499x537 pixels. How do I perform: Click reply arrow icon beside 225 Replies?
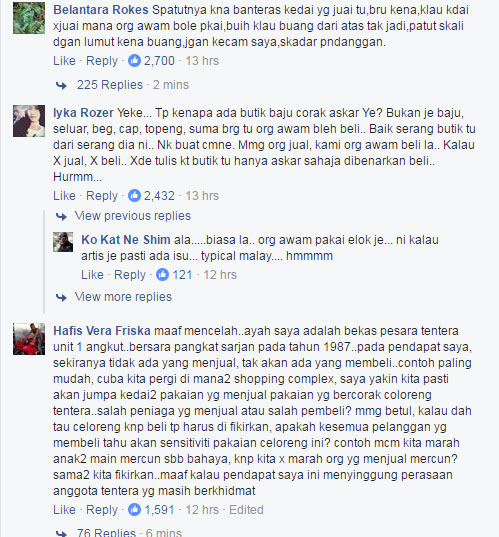coord(61,85)
